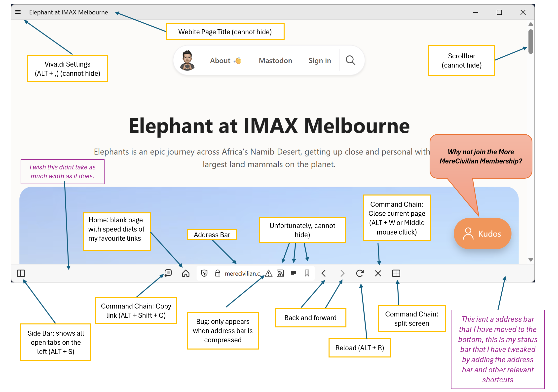Click the vertical scrollbar thumb

point(531,41)
